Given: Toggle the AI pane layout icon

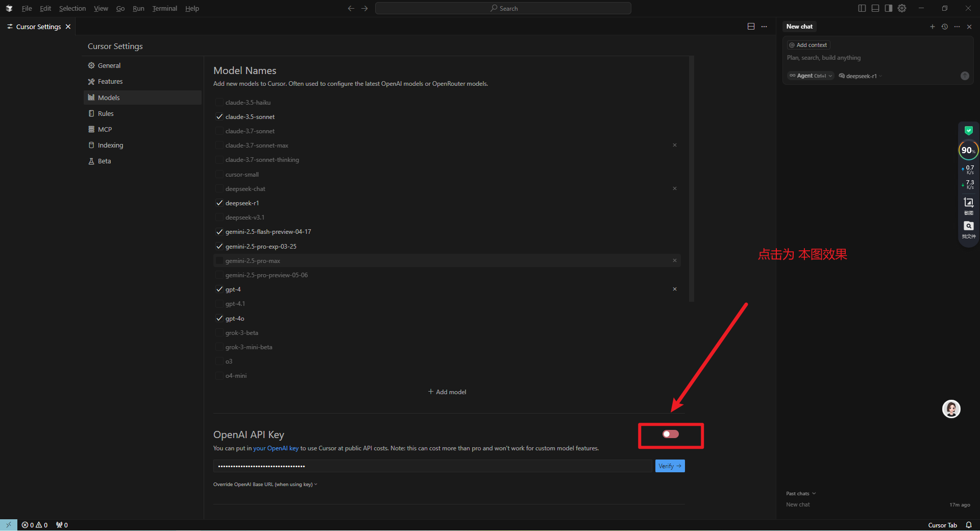Looking at the screenshot, I should [x=889, y=8].
